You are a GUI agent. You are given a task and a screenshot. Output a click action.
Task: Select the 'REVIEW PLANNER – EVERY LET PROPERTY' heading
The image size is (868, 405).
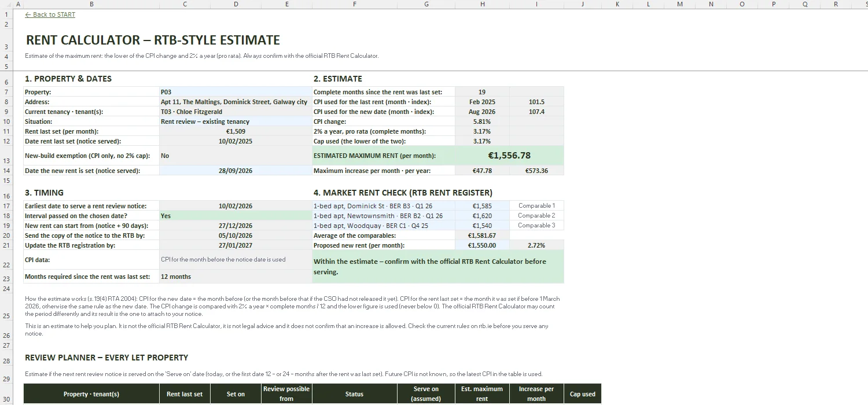pyautogui.click(x=106, y=358)
